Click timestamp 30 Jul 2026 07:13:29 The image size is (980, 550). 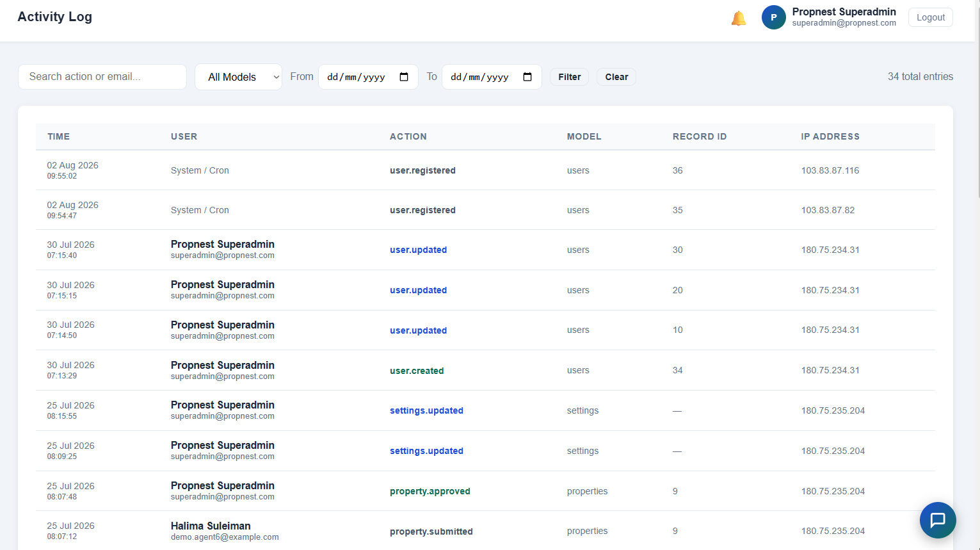pos(70,370)
